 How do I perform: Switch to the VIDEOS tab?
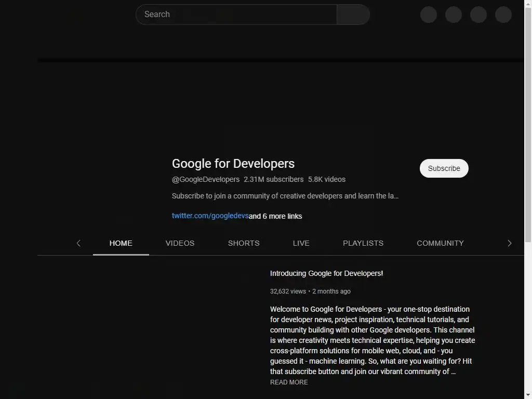[x=180, y=243]
